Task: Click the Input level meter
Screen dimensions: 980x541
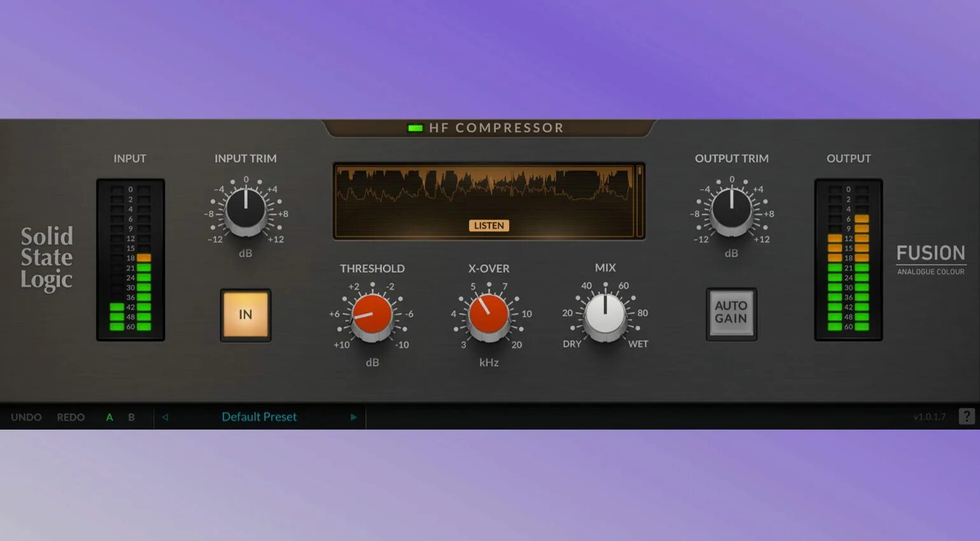Action: [130, 260]
